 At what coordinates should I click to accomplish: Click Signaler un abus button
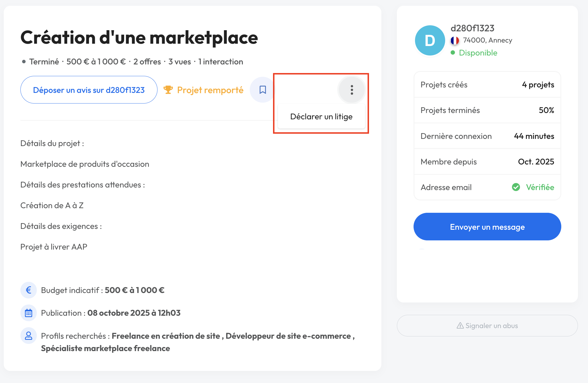point(487,325)
